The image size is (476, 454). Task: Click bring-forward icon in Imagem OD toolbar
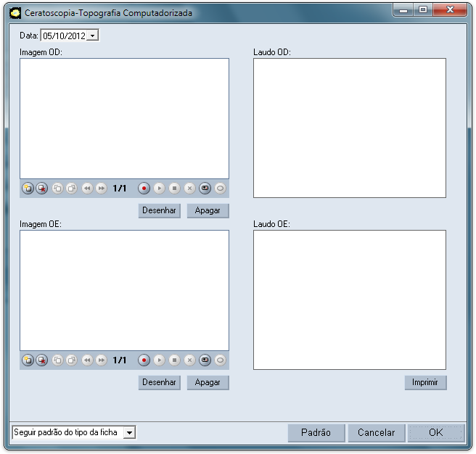click(x=72, y=189)
